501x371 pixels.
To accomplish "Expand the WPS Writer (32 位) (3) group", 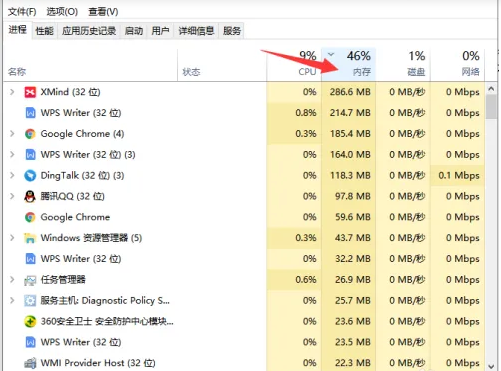I will [x=12, y=155].
